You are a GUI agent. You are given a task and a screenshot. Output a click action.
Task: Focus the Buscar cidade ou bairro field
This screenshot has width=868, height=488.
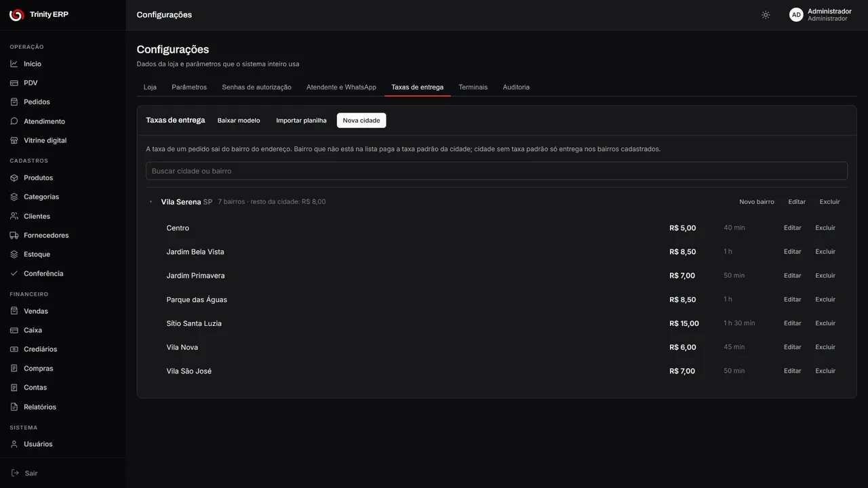496,171
